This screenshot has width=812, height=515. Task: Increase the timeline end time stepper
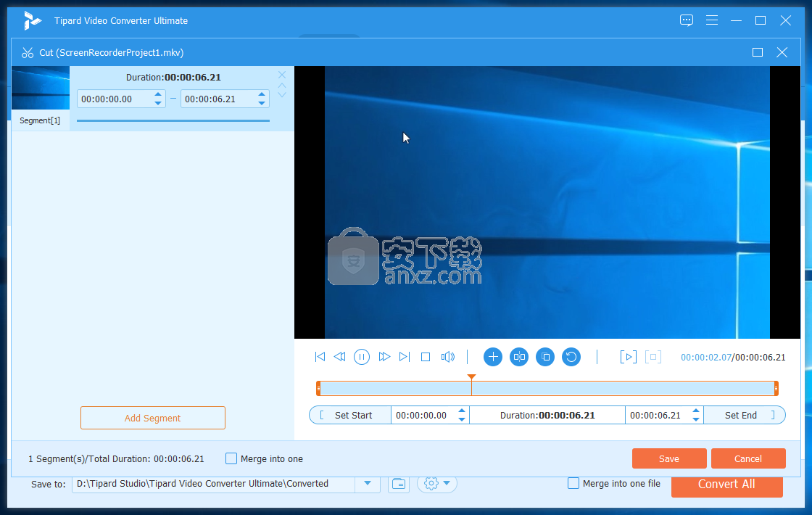695,411
